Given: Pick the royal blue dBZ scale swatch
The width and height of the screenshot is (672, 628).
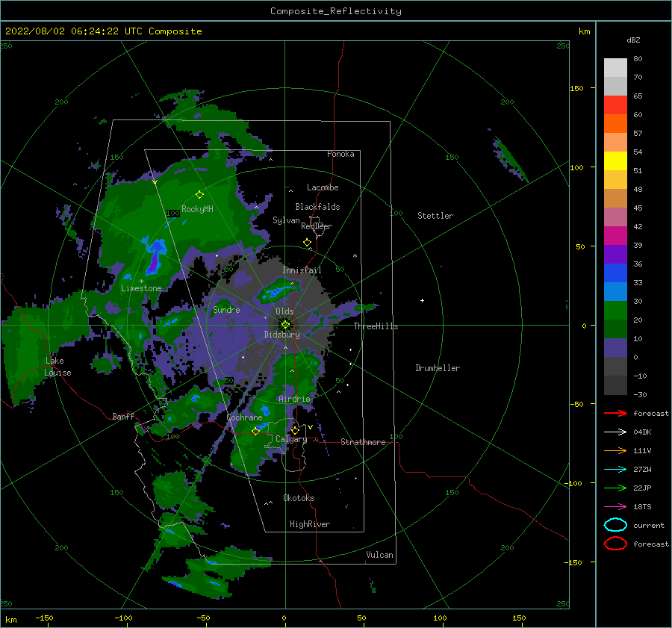Looking at the screenshot, I should (615, 273).
